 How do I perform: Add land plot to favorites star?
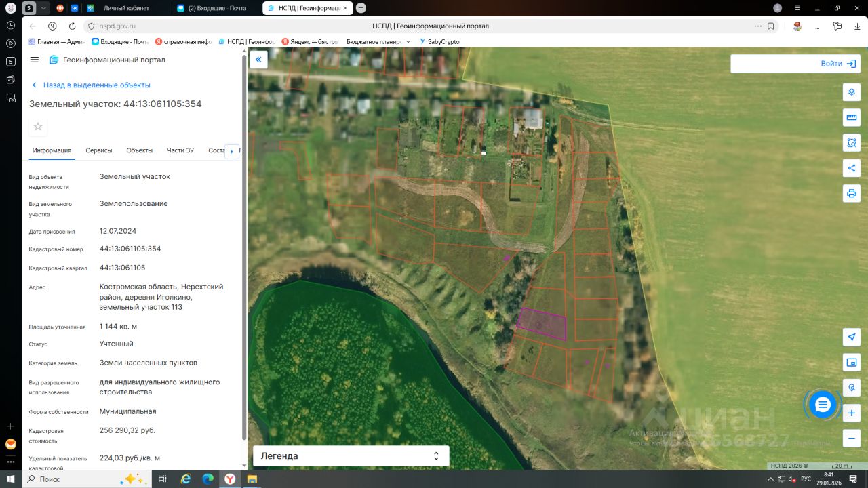pyautogui.click(x=38, y=127)
